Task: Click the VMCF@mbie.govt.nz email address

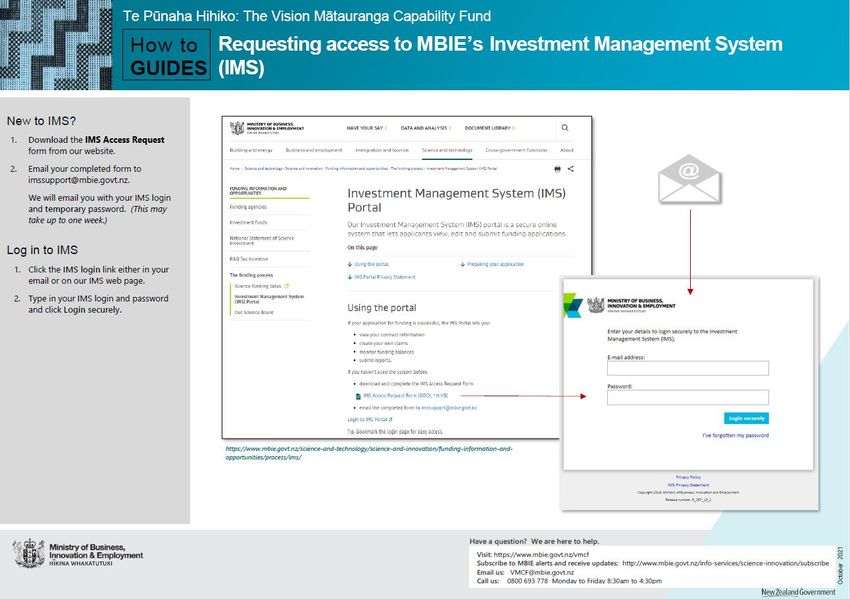Action: [x=542, y=572]
